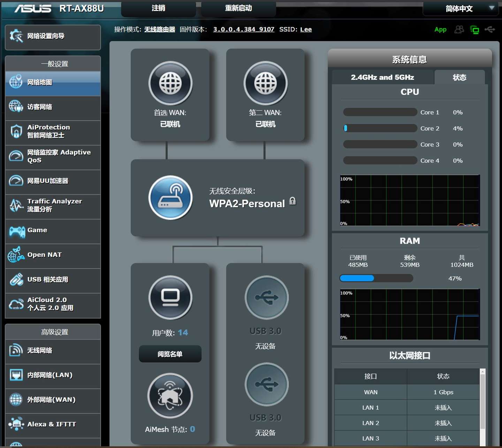Select the AiMesh node icon
The width and height of the screenshot is (502, 448).
click(170, 396)
